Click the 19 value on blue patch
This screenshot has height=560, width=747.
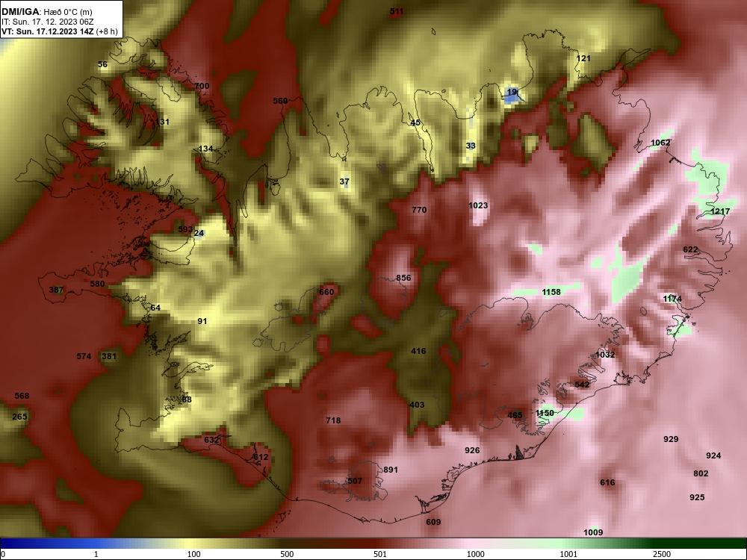512,92
